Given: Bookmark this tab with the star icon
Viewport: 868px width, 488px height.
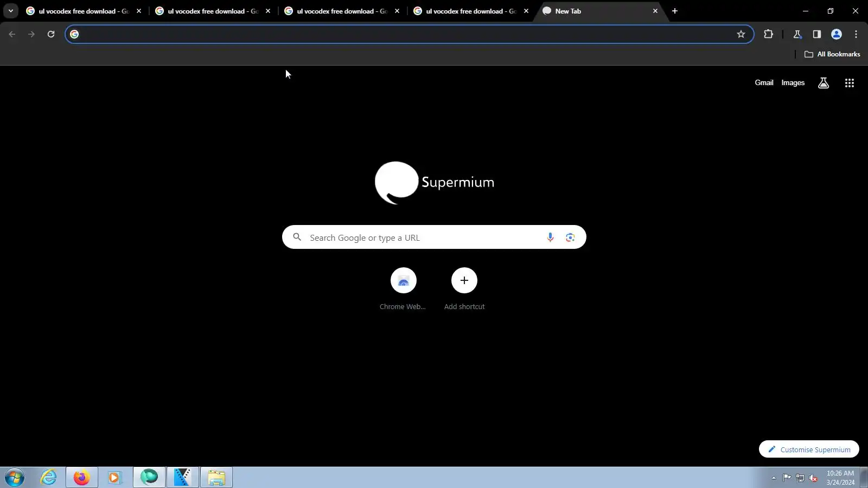Looking at the screenshot, I should pyautogui.click(x=741, y=34).
